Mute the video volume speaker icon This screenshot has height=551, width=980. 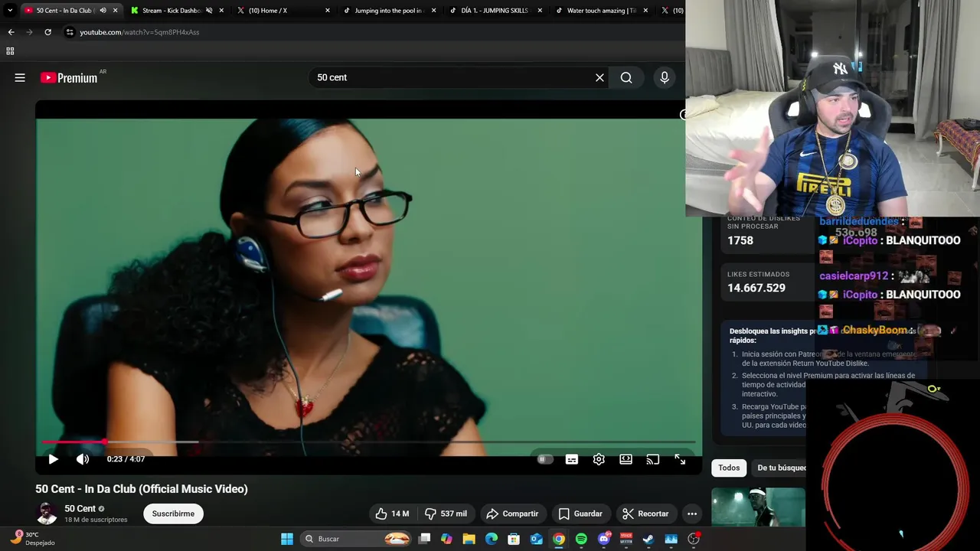[83, 459]
